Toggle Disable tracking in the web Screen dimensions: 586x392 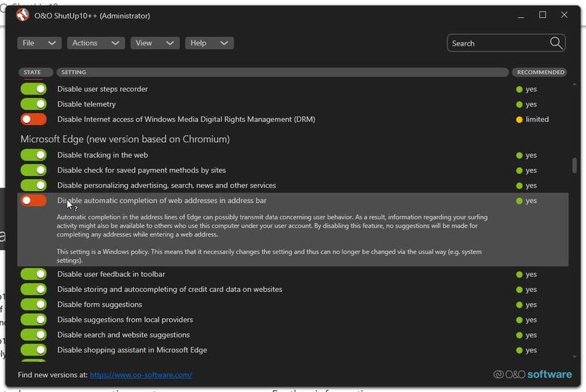(33, 155)
